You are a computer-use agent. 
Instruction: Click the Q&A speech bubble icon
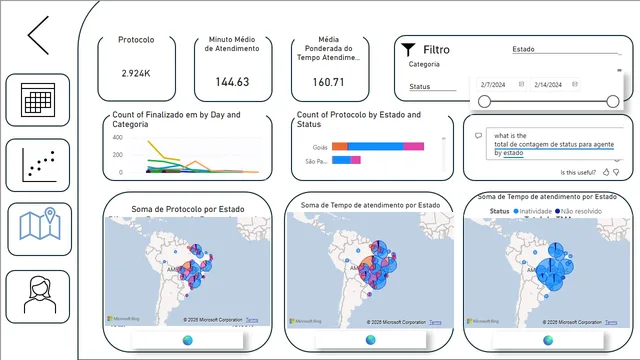click(478, 136)
